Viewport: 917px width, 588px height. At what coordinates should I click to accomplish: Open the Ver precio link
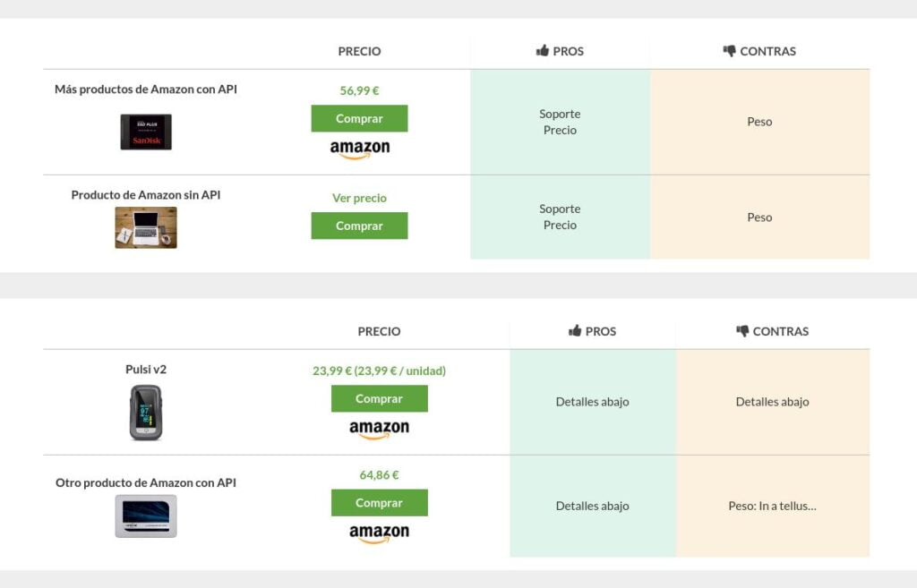pyautogui.click(x=359, y=198)
